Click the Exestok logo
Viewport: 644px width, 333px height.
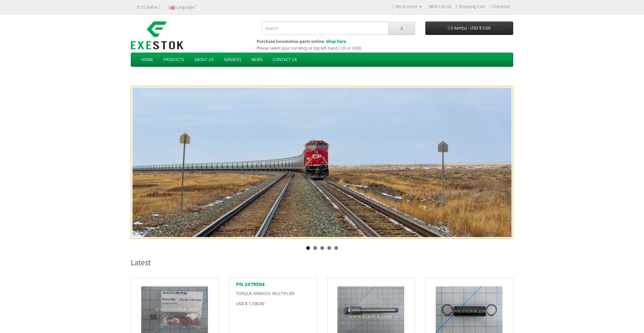[x=157, y=36]
